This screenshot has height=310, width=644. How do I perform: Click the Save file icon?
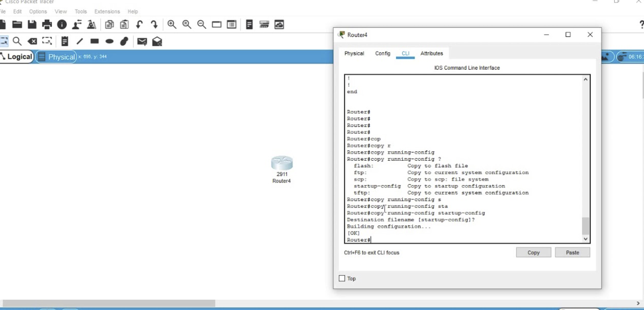point(32,24)
